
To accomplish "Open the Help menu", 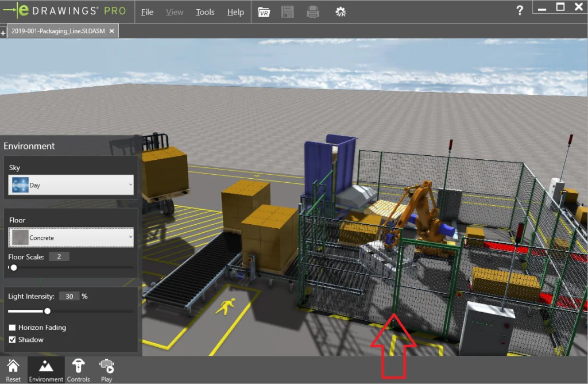I will (235, 12).
